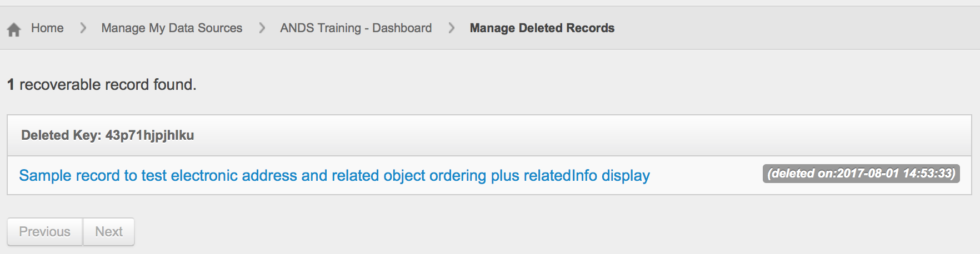Screen dimensions: 980x254
Task: Open the Home breadcrumb link
Action: pos(47,28)
